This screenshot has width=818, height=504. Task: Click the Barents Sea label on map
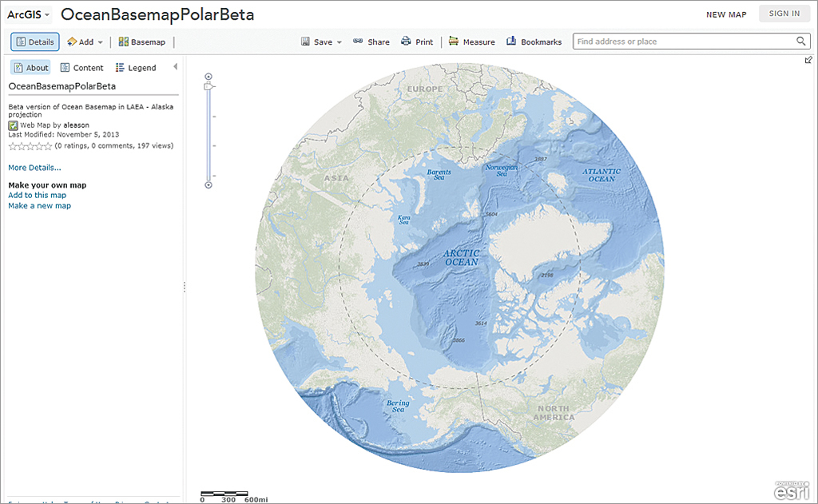pos(439,174)
